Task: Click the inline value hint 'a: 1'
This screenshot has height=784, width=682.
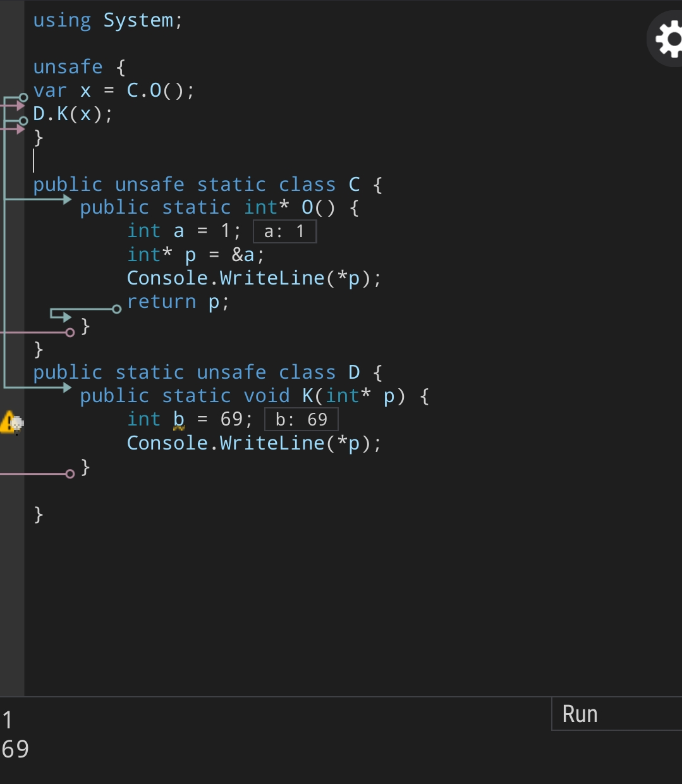Action: 284,231
